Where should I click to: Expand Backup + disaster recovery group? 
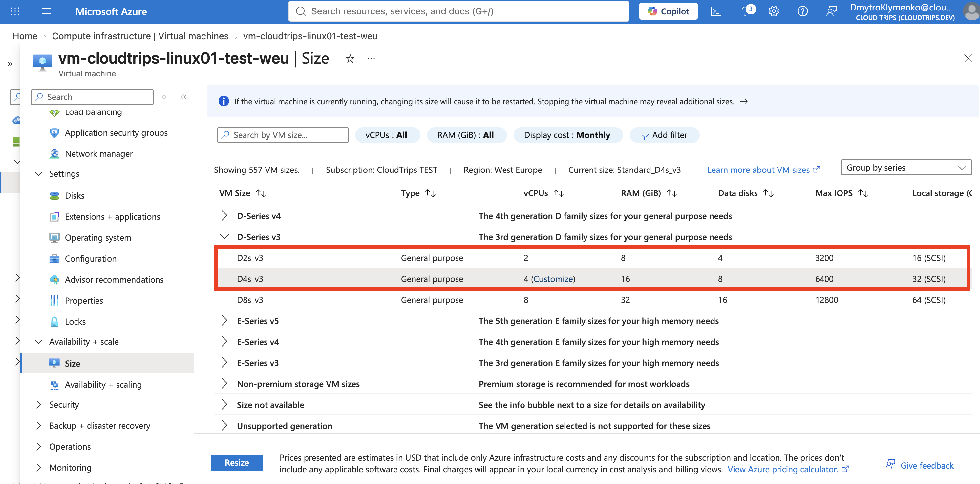coord(39,425)
